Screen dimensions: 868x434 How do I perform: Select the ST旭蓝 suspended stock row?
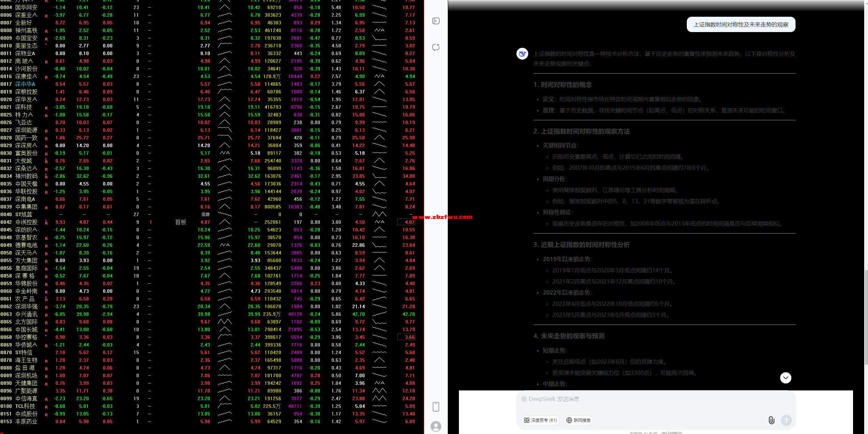pos(24,214)
